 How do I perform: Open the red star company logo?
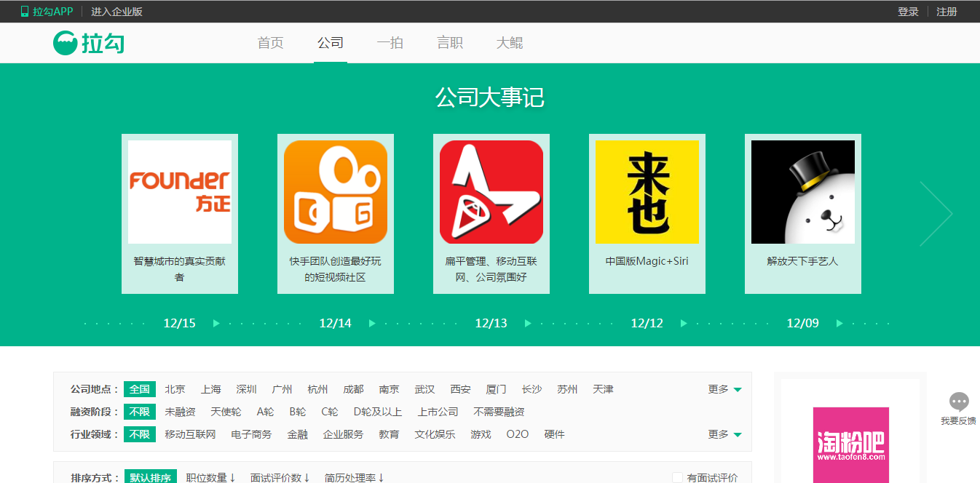coord(491,192)
